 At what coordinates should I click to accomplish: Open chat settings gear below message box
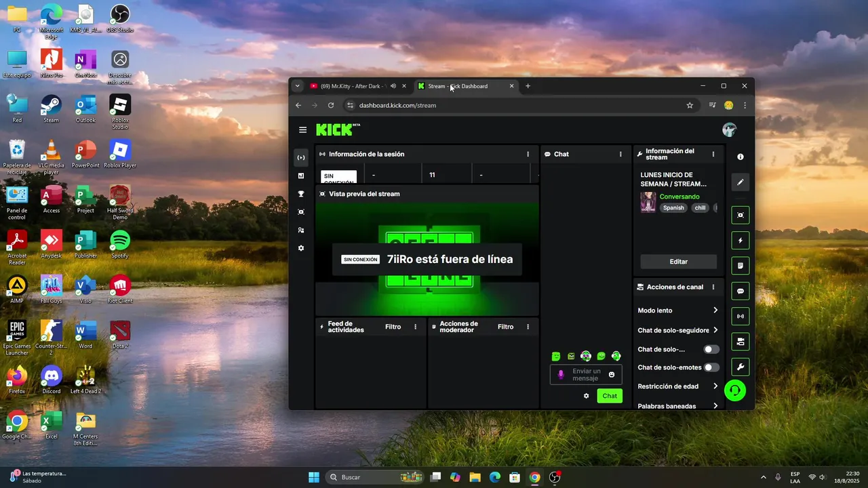click(x=587, y=396)
